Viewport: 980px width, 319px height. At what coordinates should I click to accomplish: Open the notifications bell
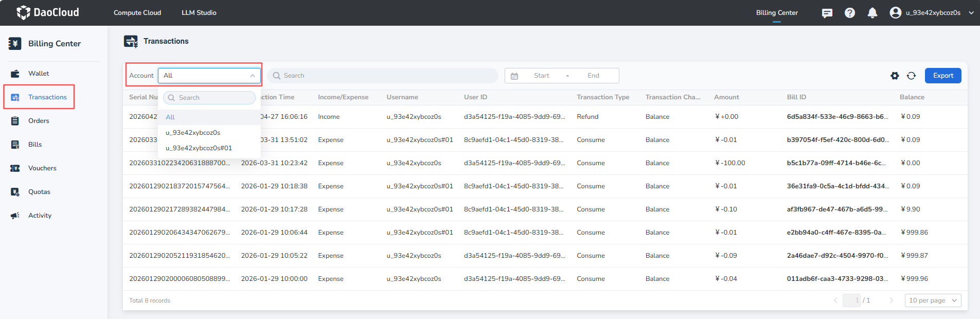point(872,13)
